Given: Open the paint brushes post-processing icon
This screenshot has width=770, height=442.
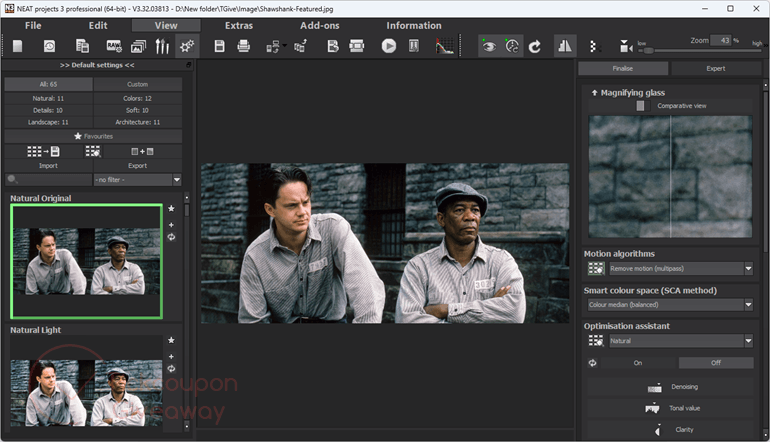Looking at the screenshot, I should pos(162,46).
